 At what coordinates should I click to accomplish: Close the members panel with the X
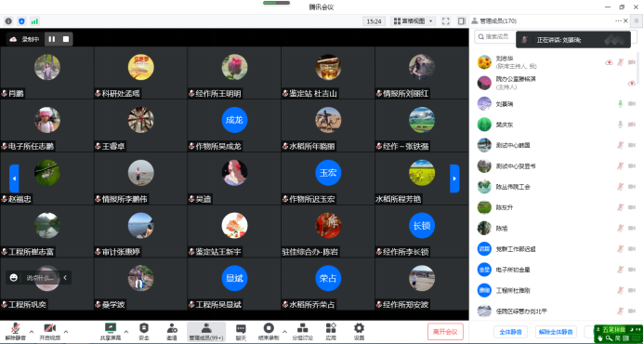click(625, 20)
